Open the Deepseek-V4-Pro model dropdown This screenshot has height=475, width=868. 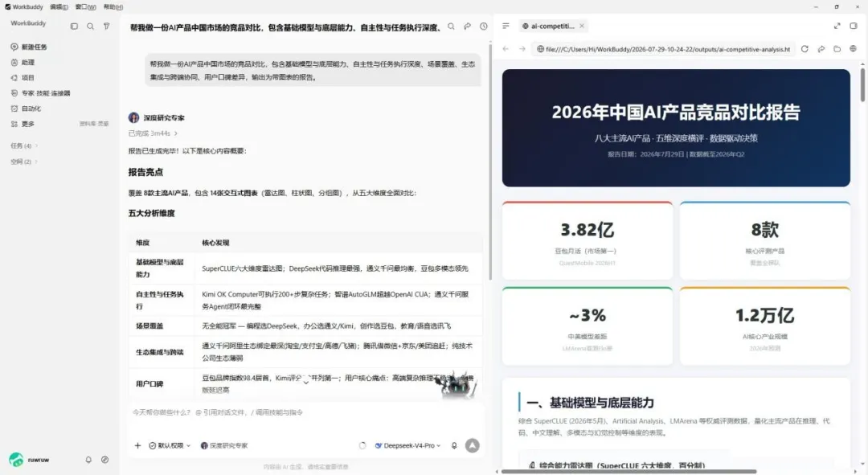point(408,445)
